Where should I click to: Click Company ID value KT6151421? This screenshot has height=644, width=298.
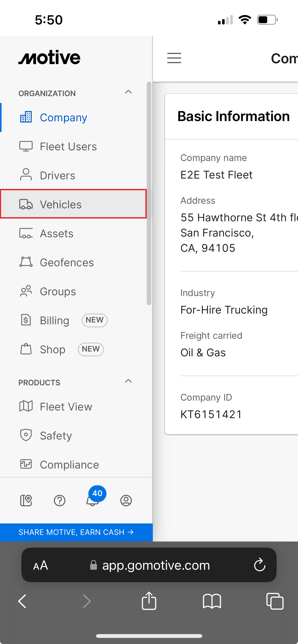coord(211,414)
